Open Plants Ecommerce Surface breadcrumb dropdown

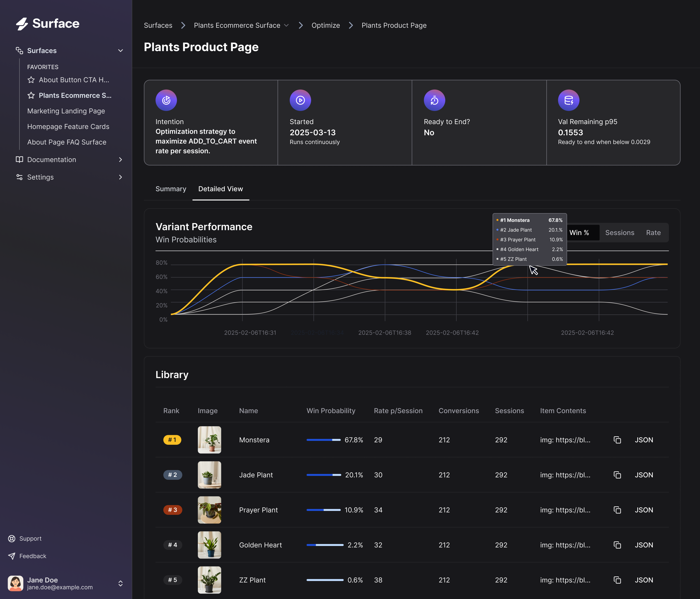286,25
